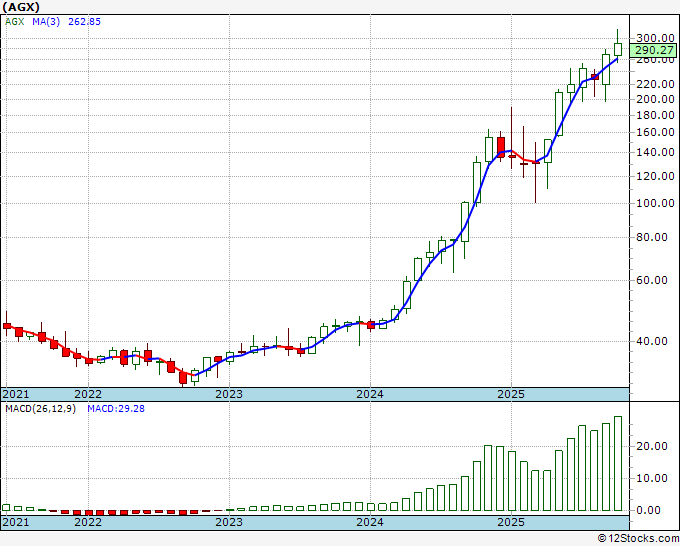
Task: Select the 100.00 price axis label
Action: 655,203
